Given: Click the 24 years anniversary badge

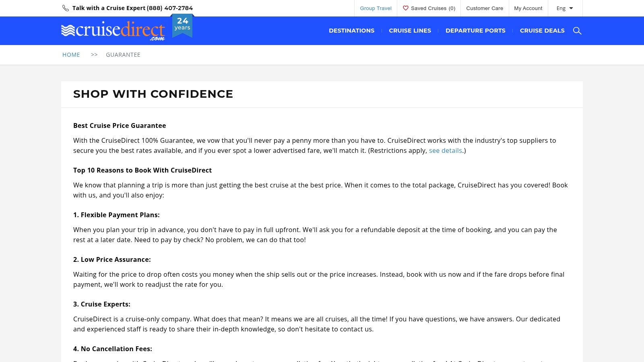Looking at the screenshot, I should [182, 26].
